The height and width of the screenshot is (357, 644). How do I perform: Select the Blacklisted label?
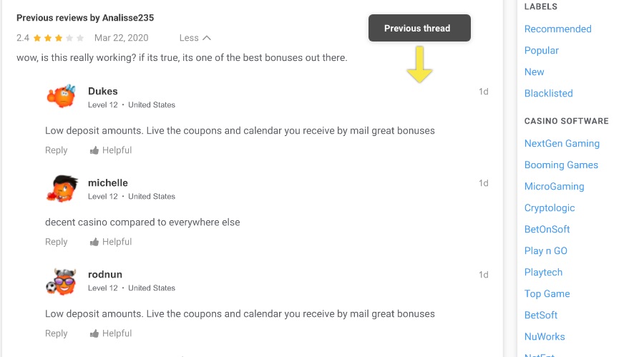click(548, 94)
